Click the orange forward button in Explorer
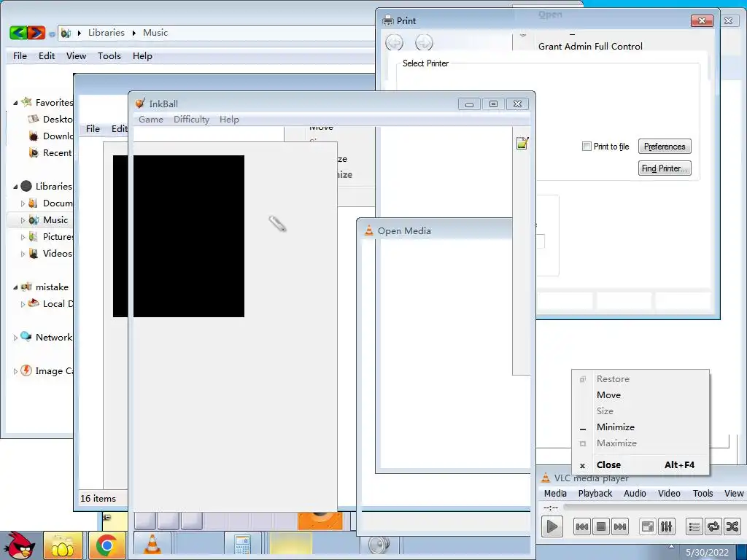 pos(36,32)
